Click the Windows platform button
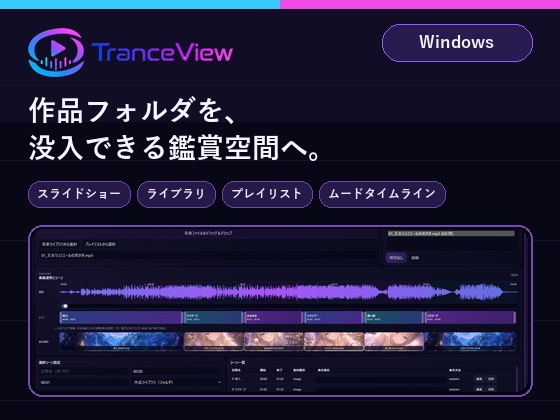 [x=457, y=43]
